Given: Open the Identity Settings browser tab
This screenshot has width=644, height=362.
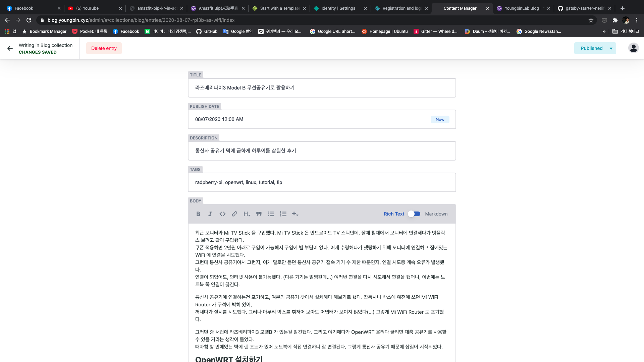Looking at the screenshot, I should (x=338, y=8).
